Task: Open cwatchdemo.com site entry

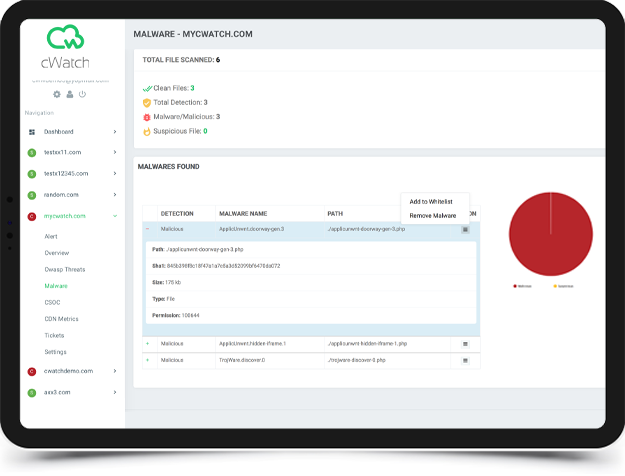Action: click(68, 371)
